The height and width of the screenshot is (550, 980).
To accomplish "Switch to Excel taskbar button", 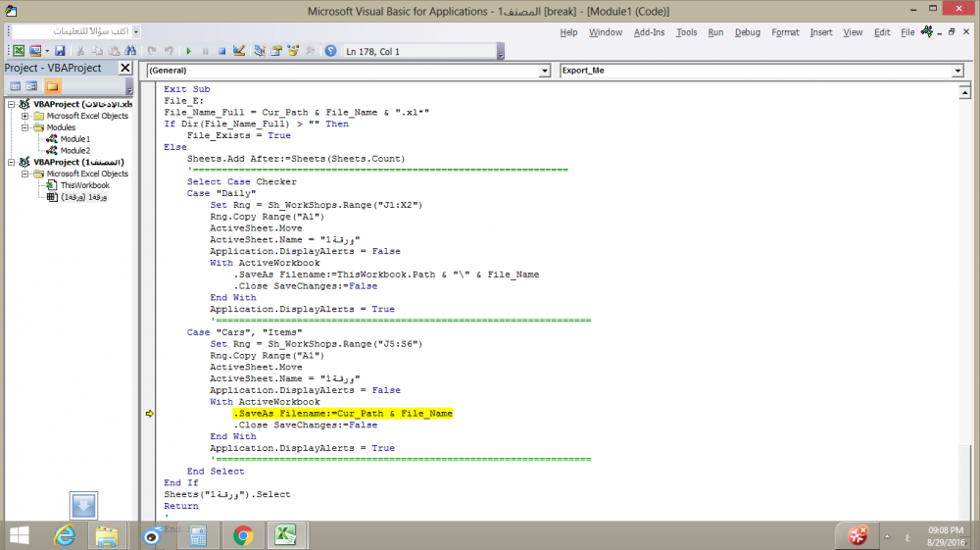I will click(x=285, y=535).
